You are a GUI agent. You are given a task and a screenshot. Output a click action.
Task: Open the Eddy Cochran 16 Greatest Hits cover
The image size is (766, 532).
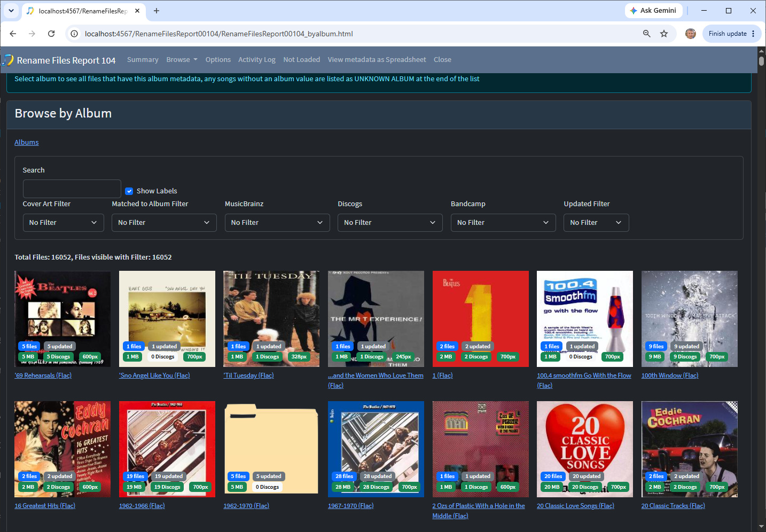62,449
